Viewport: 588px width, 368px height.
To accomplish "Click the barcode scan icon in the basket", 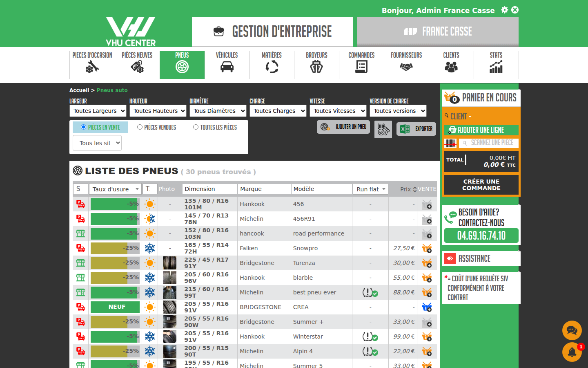I will (450, 143).
